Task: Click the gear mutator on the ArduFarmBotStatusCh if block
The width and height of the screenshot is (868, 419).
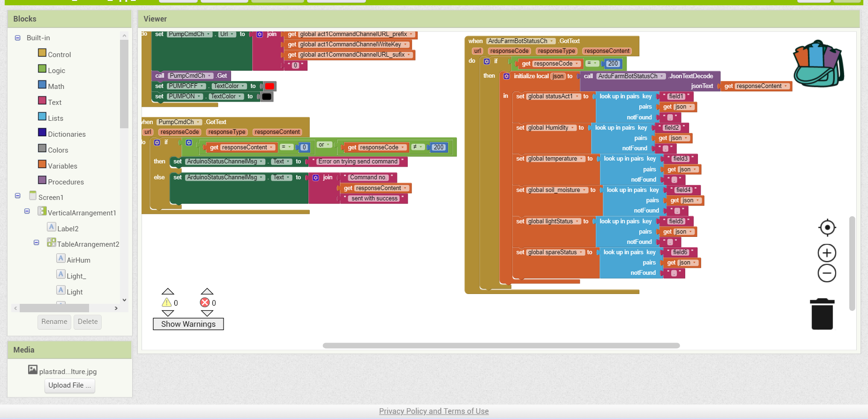Action: point(486,61)
